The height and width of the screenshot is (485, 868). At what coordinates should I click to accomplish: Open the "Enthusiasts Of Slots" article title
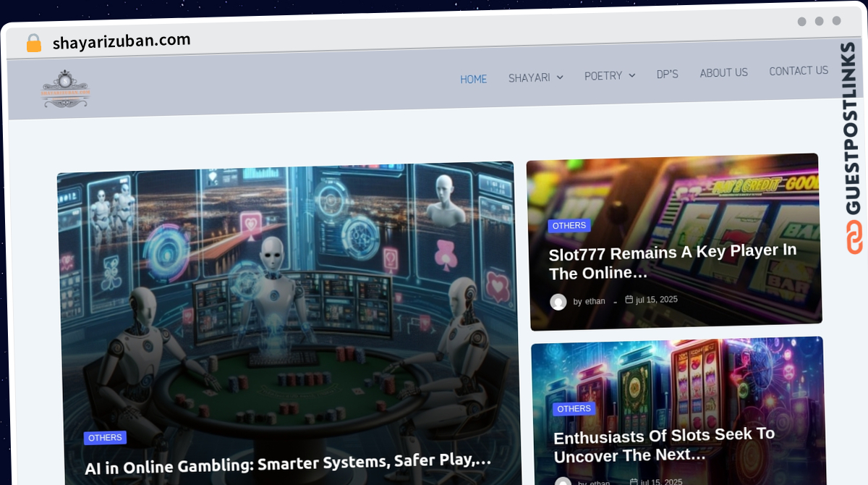[x=665, y=446]
